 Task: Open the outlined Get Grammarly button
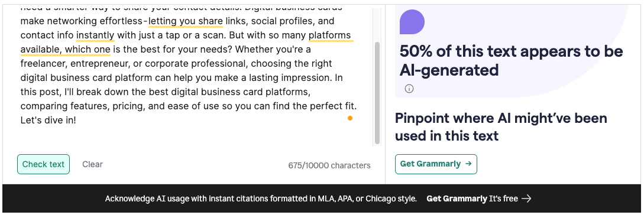tap(436, 164)
